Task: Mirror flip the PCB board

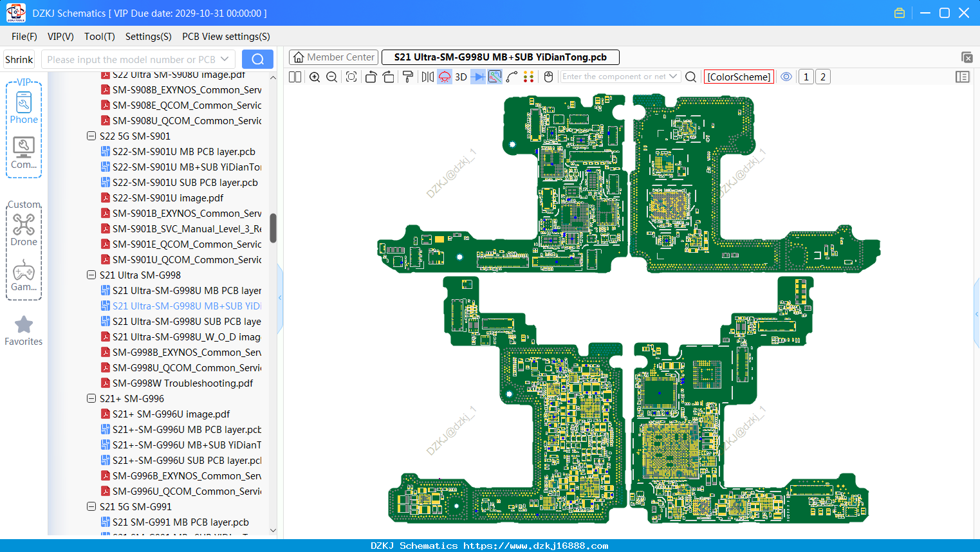Action: coord(428,77)
